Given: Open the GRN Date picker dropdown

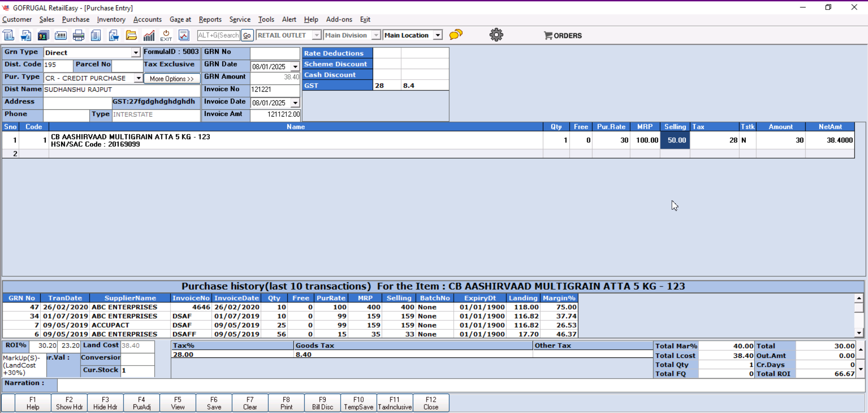Looking at the screenshot, I should coord(295,67).
